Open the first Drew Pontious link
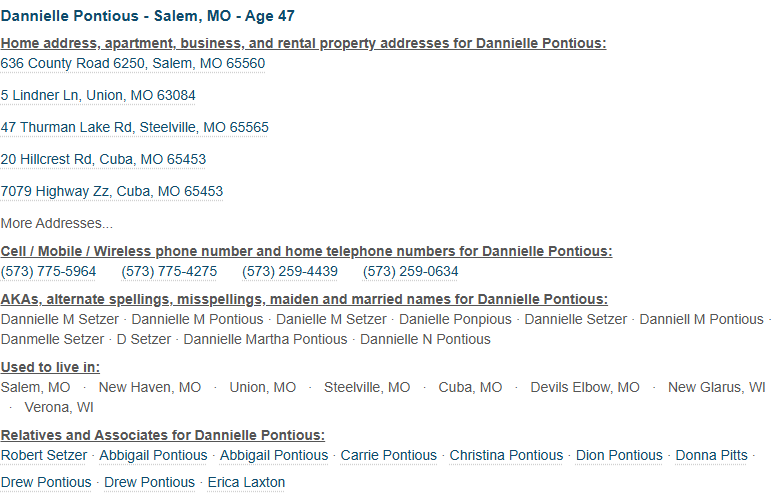Viewport: 778px width, 494px height. [x=46, y=482]
